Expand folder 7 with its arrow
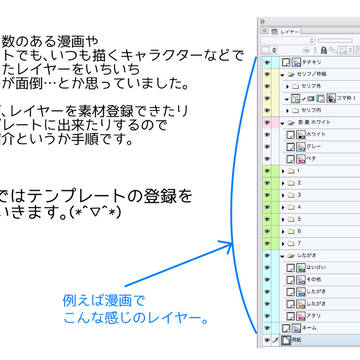The image size is (360, 360). (x=283, y=243)
